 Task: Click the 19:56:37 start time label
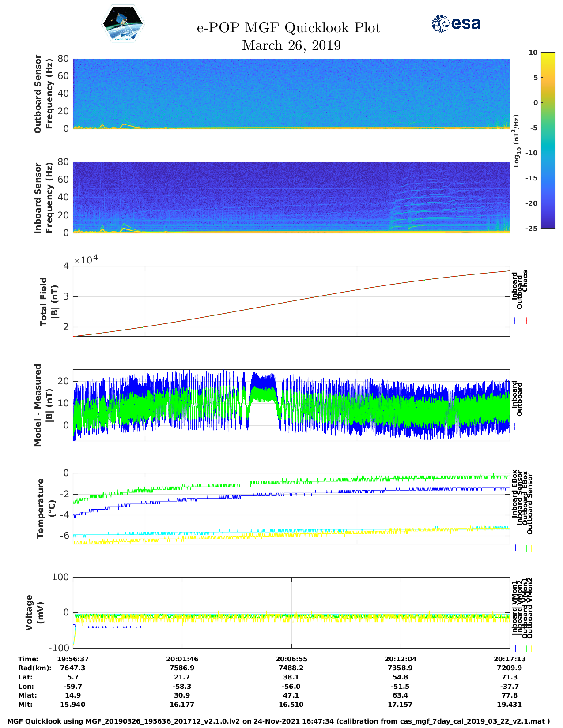click(73, 659)
